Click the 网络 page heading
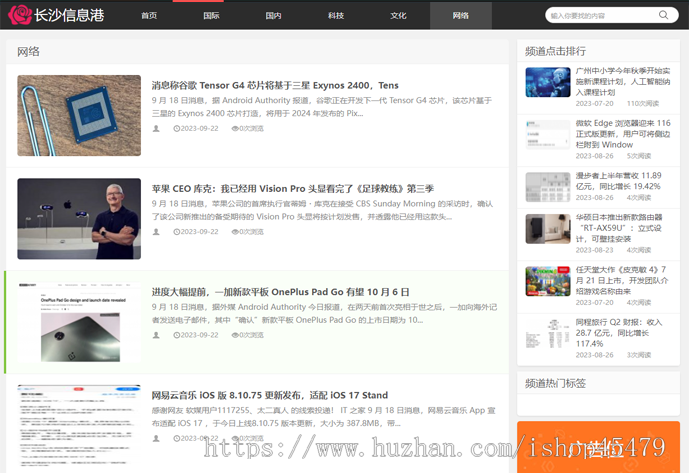 (29, 52)
